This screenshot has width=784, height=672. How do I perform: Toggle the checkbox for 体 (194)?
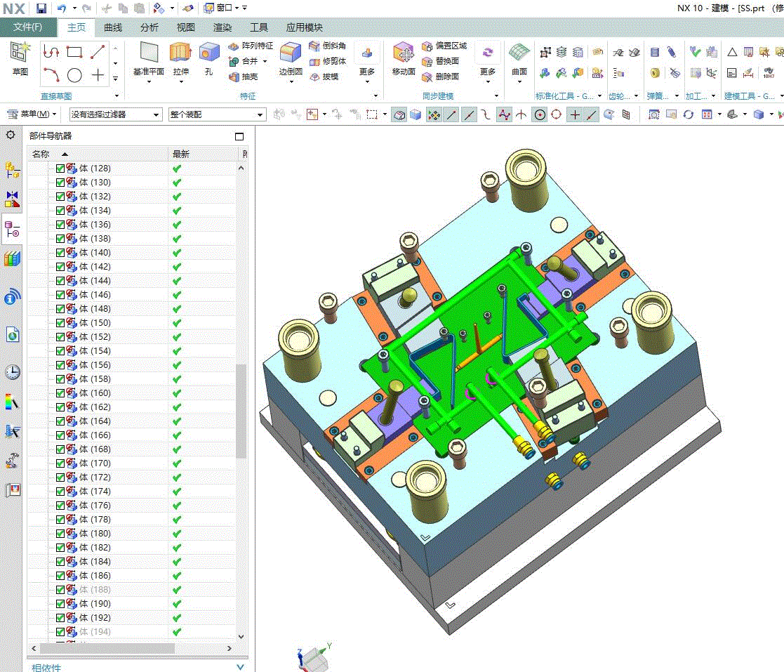coord(60,632)
